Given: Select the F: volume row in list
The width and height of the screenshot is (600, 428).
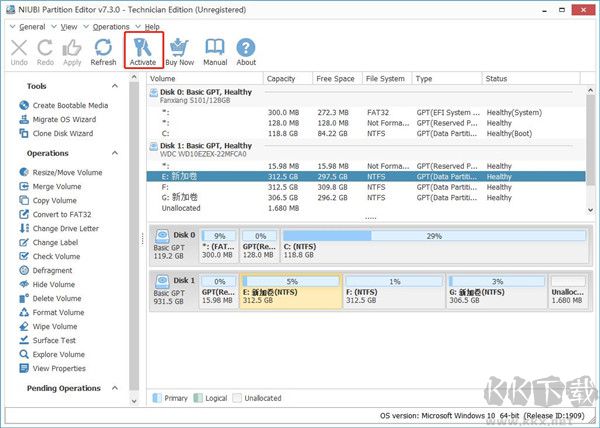Looking at the screenshot, I should pyautogui.click(x=366, y=187).
